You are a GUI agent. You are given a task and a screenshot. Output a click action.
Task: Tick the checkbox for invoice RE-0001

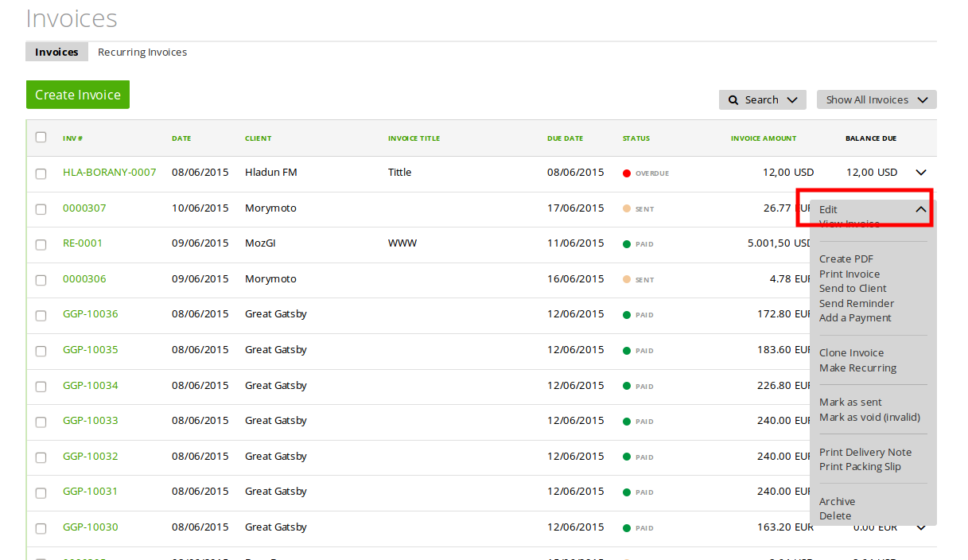(41, 244)
